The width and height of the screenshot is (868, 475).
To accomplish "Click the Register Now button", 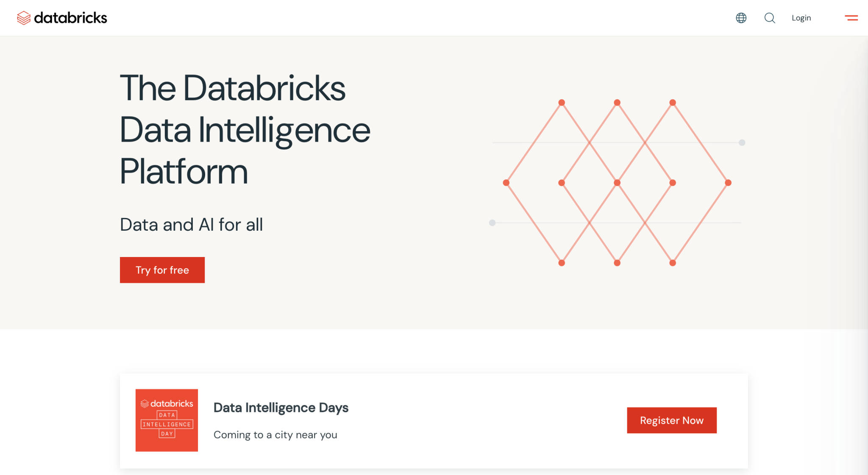I will [671, 420].
